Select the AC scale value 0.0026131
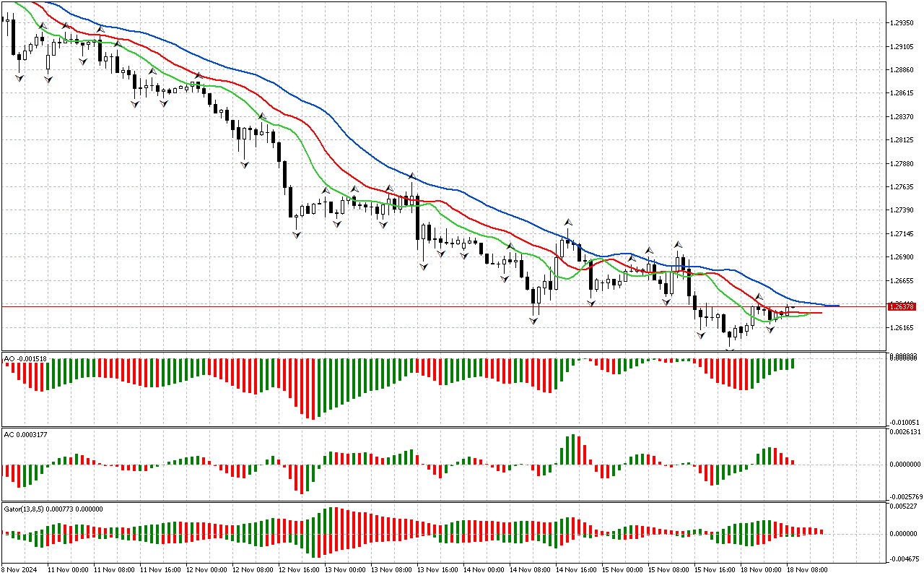This screenshot has width=924, height=578. pyautogui.click(x=906, y=433)
